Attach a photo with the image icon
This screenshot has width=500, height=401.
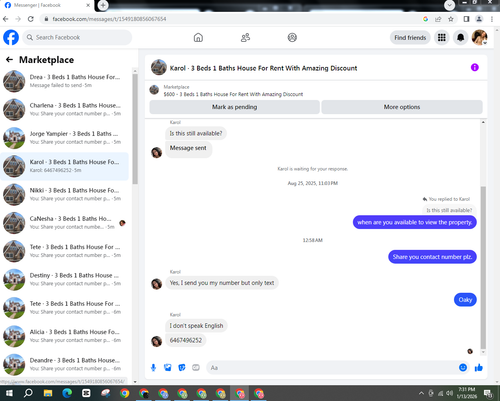168,368
